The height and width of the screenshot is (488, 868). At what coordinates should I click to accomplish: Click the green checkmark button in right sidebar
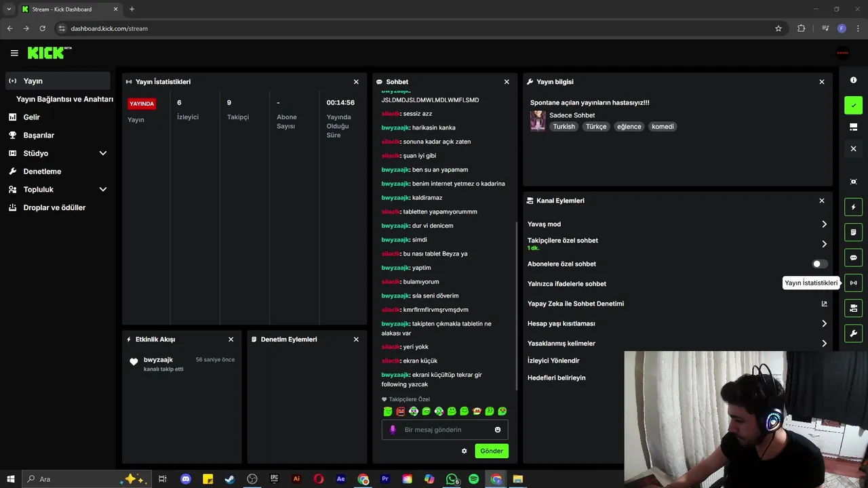point(853,105)
